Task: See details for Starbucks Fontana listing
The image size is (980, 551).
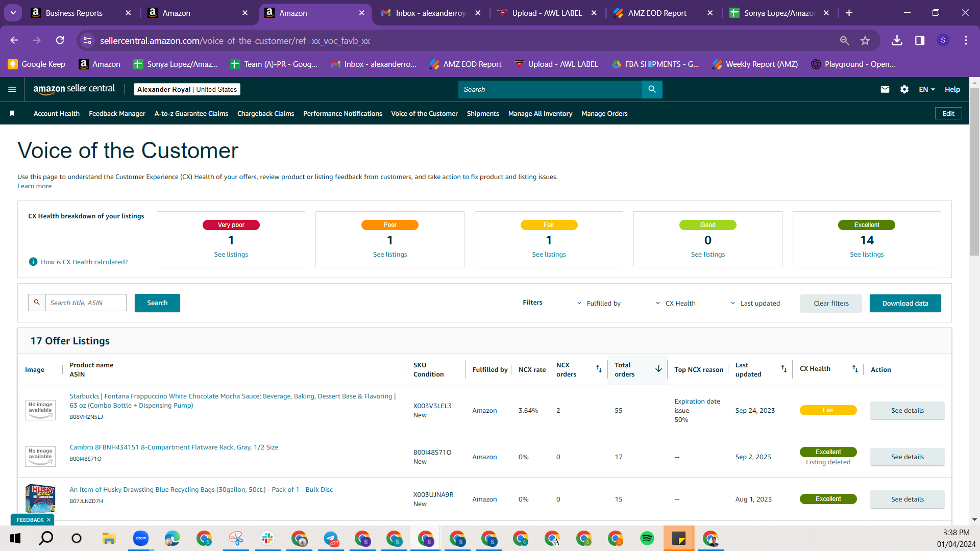Action: [907, 410]
